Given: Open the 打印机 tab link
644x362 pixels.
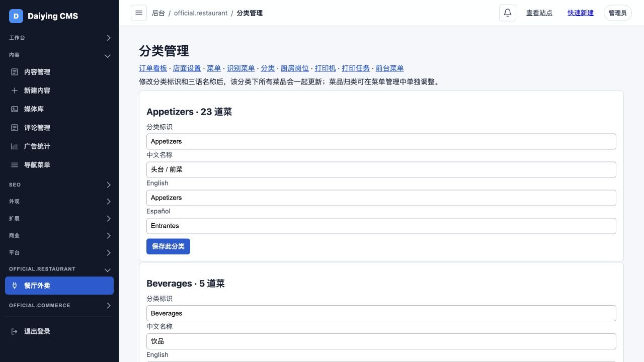Looking at the screenshot, I should click(x=325, y=68).
